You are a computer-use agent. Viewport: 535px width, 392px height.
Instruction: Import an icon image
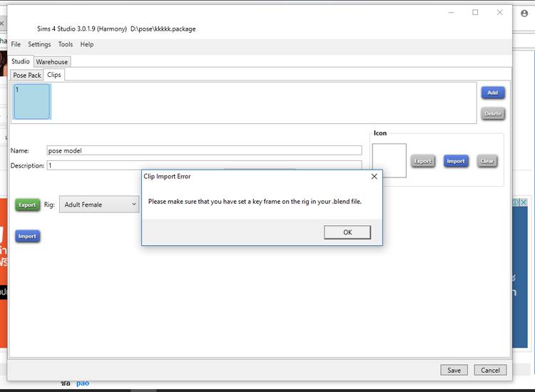456,161
